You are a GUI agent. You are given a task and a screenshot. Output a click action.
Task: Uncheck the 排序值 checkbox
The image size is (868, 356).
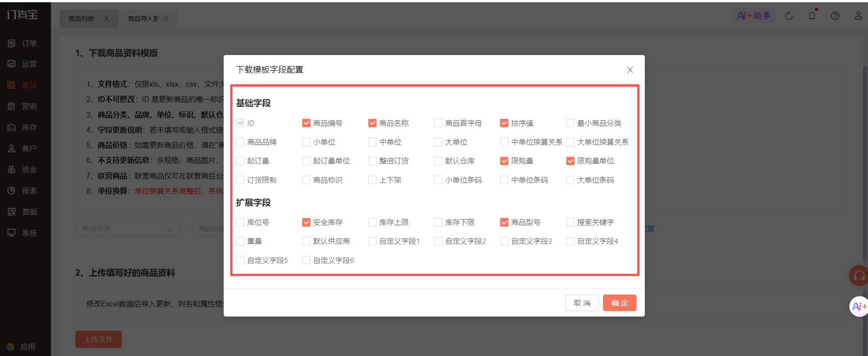504,123
